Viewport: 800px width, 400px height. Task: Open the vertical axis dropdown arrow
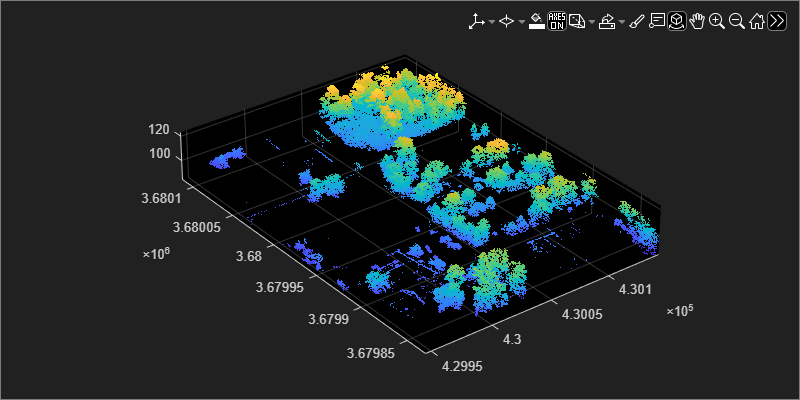(x=491, y=21)
